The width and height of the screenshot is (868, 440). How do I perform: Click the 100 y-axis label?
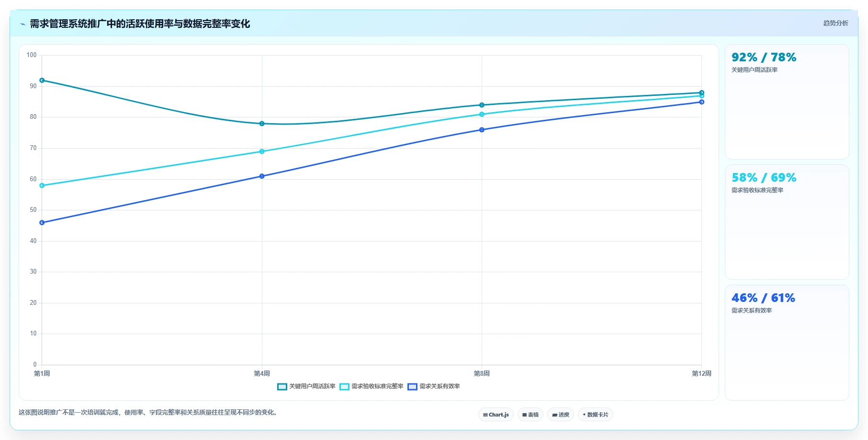32,55
